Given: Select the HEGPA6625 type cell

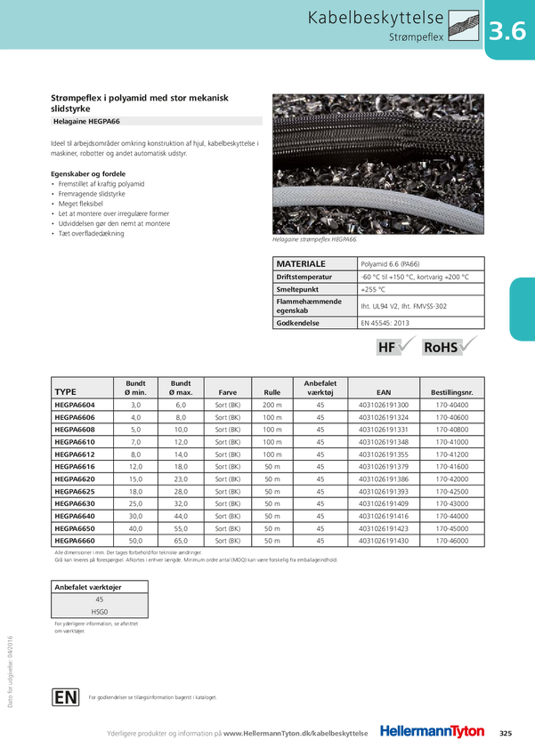Looking at the screenshot, I should pyautogui.click(x=82, y=492).
